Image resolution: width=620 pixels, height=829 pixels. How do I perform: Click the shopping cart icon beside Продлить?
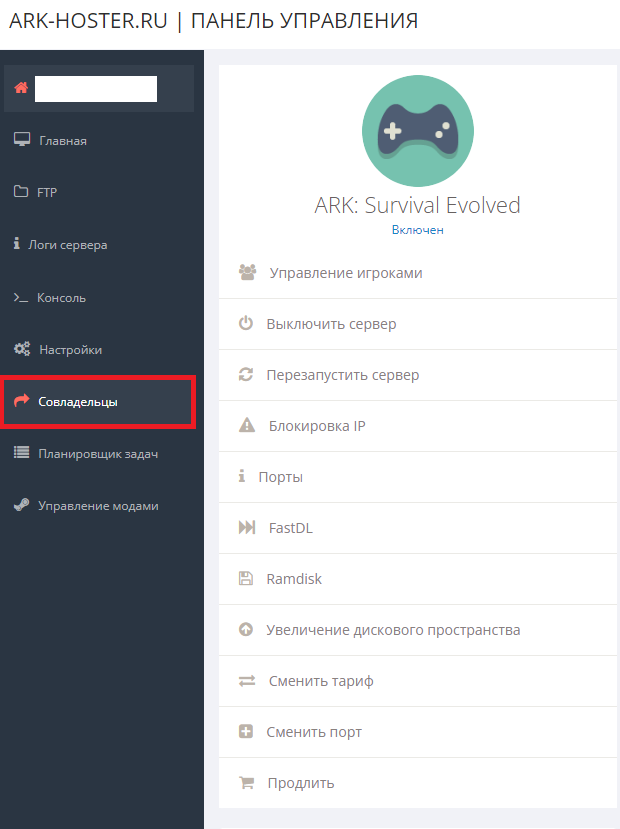246,782
